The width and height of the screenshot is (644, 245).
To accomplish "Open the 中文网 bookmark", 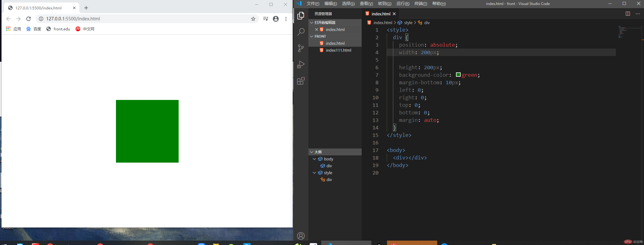I will pos(85,29).
